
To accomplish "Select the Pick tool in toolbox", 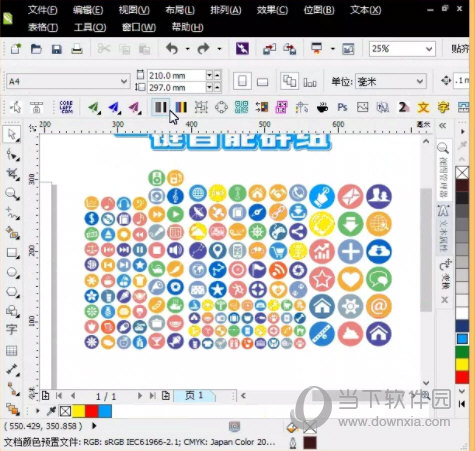I will click(x=12, y=134).
